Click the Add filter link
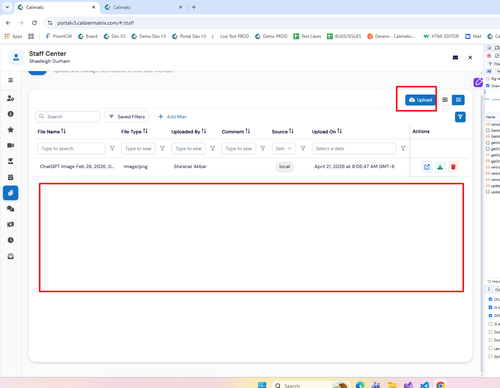This screenshot has height=388, width=500. [172, 117]
